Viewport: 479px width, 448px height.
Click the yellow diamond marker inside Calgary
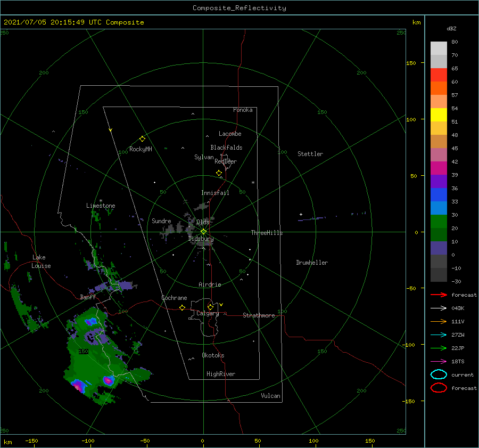click(x=210, y=307)
